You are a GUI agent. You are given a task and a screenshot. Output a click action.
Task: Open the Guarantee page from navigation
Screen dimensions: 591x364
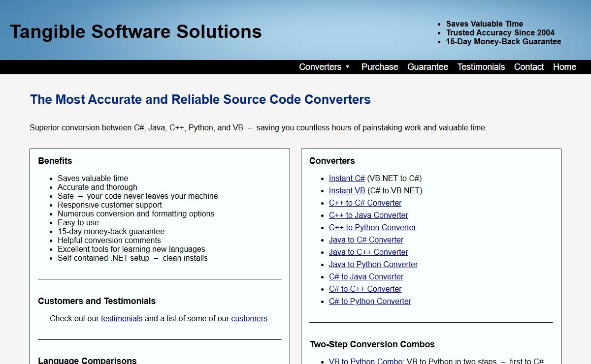pyautogui.click(x=427, y=67)
